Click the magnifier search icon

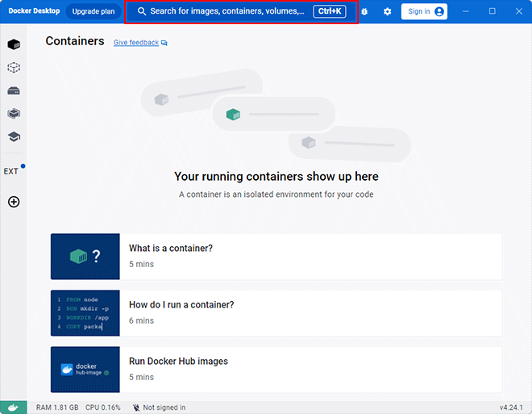[x=142, y=11]
